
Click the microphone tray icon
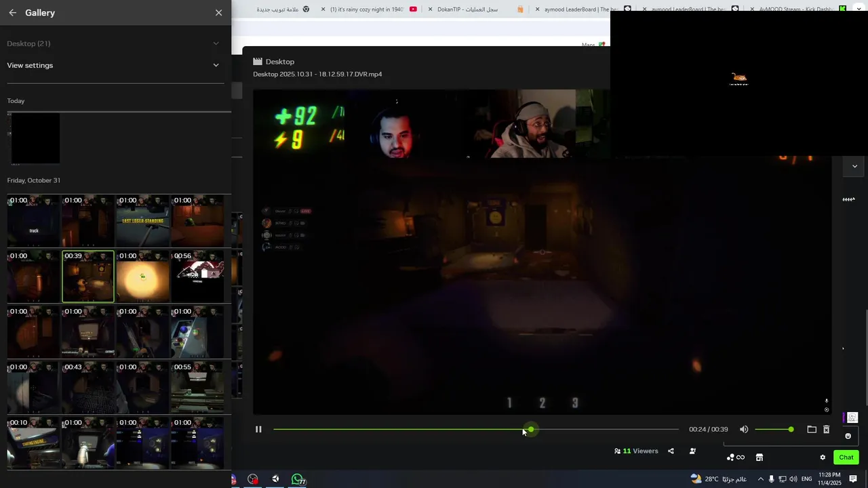pyautogui.click(x=771, y=479)
